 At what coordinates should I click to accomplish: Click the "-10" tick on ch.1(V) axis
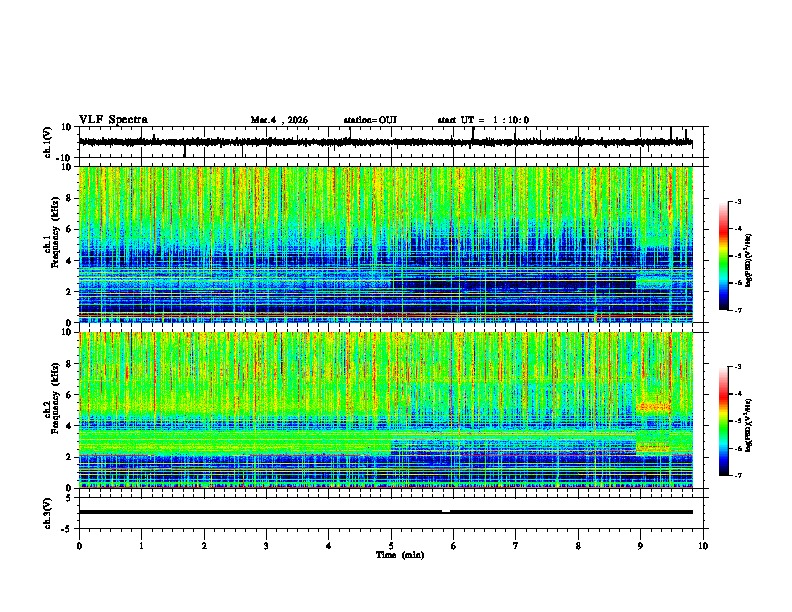[65, 158]
